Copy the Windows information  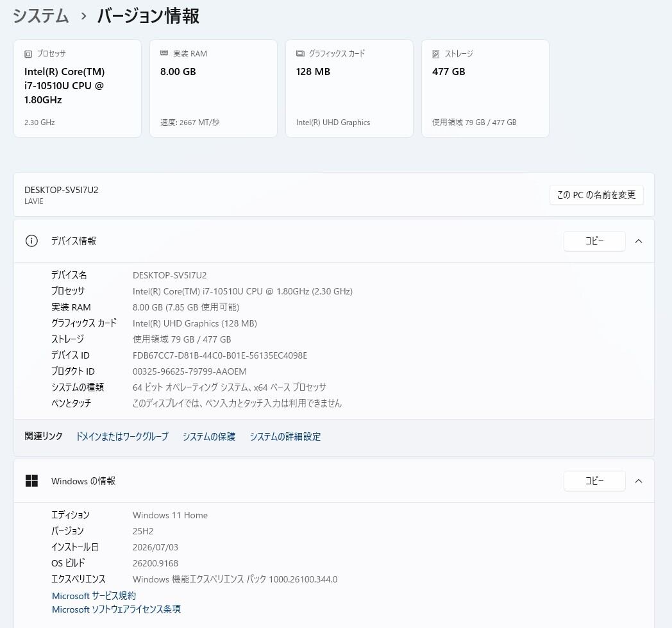(x=594, y=481)
